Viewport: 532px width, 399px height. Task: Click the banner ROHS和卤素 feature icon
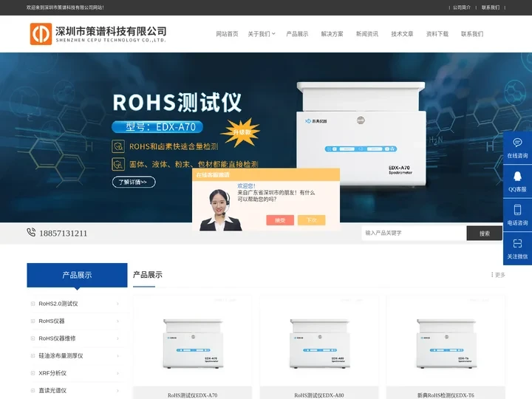pos(118,146)
